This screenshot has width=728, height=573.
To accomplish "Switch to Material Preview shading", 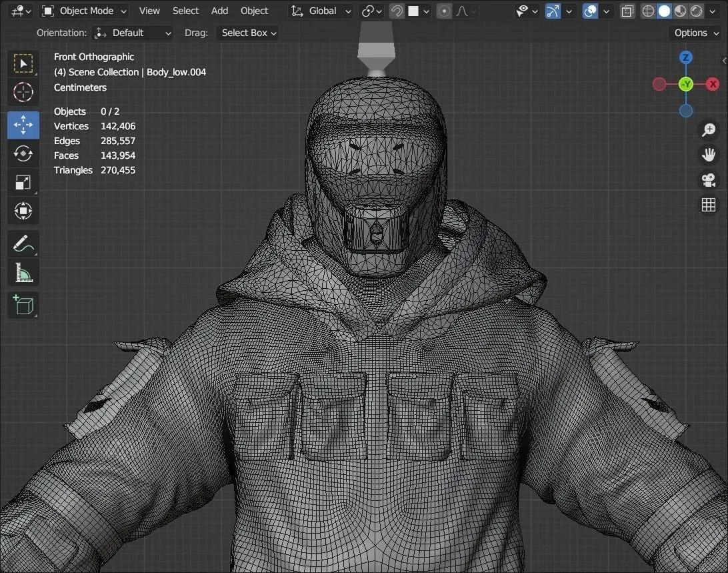I will [680, 11].
